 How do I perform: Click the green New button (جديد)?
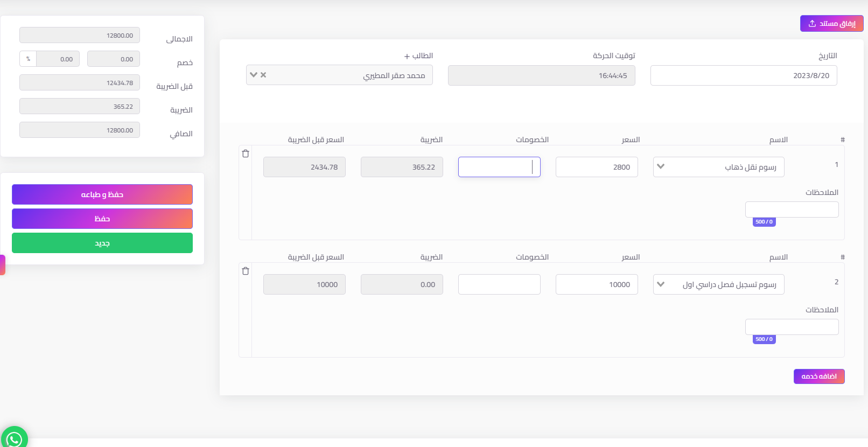pos(102,243)
